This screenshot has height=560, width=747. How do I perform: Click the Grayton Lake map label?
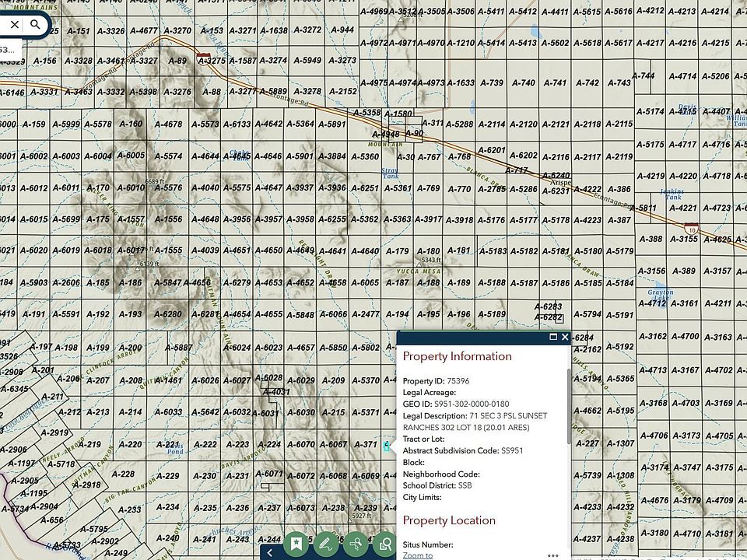[x=661, y=295]
